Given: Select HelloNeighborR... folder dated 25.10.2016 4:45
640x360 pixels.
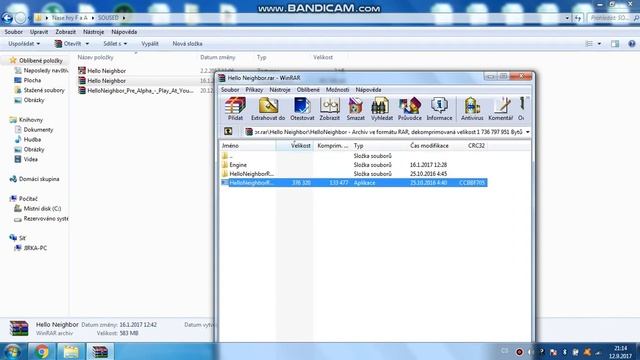Looking at the screenshot, I should pyautogui.click(x=353, y=174).
